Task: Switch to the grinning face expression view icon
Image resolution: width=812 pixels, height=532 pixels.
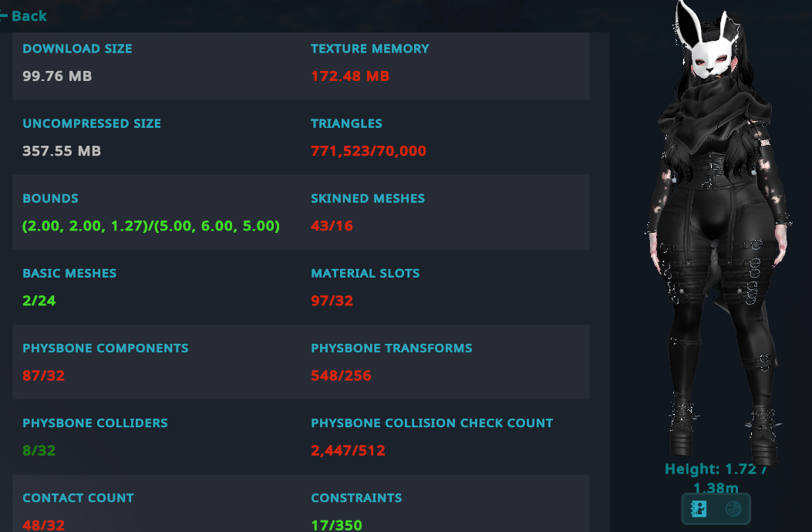Action: click(x=733, y=509)
